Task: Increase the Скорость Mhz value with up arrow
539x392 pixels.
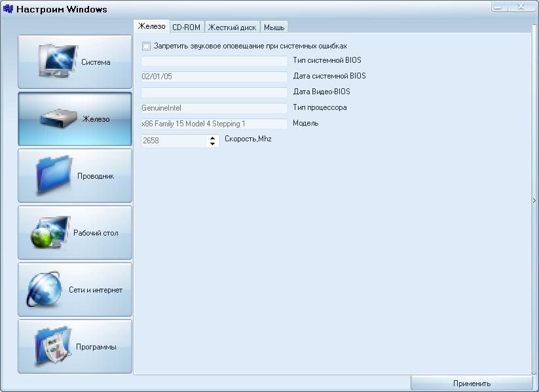Action: point(212,138)
